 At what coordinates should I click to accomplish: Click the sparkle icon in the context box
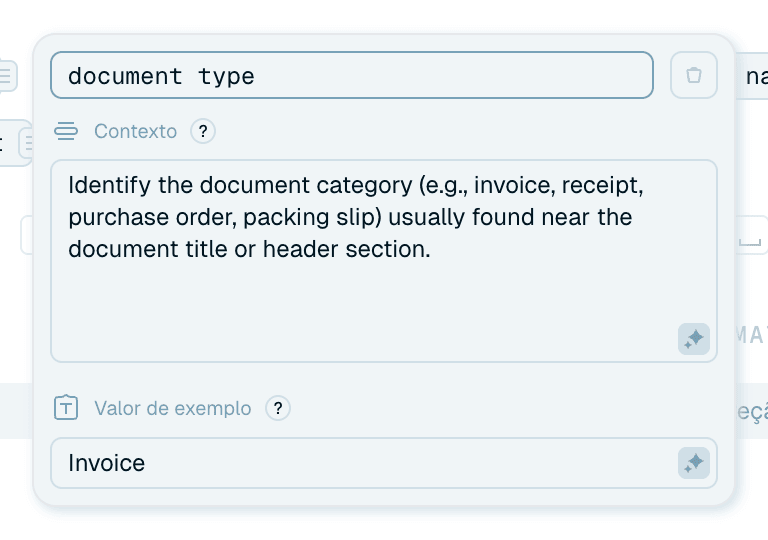[694, 339]
